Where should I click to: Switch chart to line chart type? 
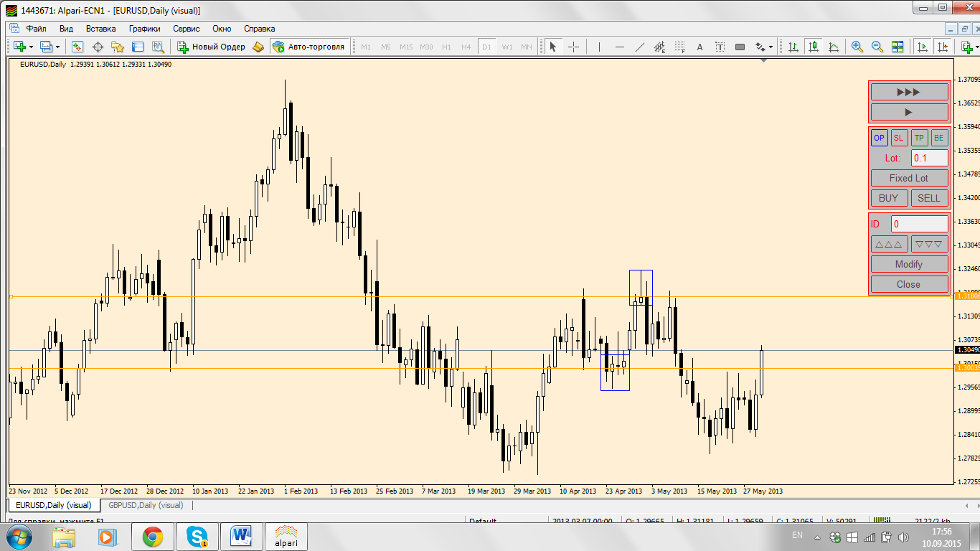[834, 47]
